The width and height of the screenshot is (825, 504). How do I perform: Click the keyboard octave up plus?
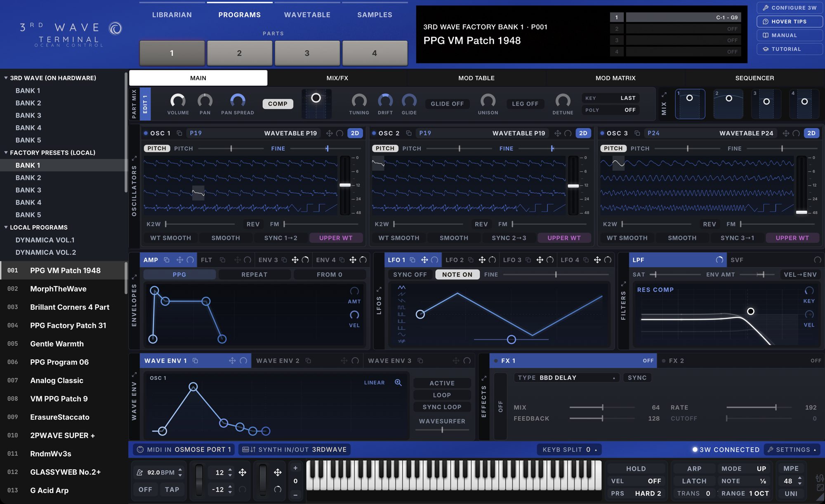(x=295, y=468)
